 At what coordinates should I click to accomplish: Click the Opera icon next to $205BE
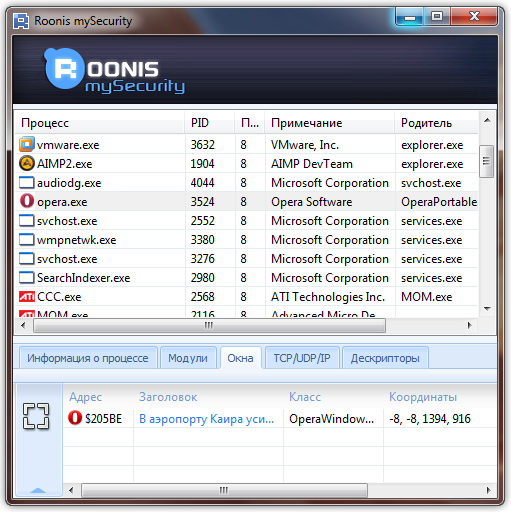point(75,418)
